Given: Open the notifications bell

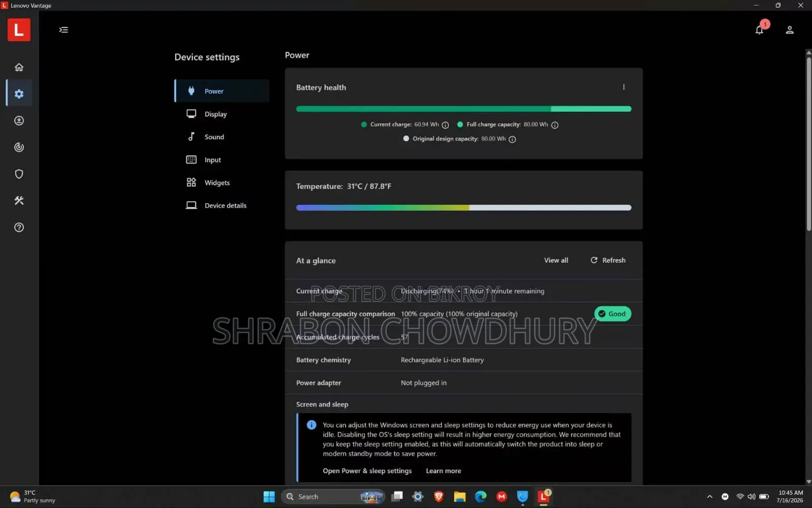Looking at the screenshot, I should coord(759,30).
